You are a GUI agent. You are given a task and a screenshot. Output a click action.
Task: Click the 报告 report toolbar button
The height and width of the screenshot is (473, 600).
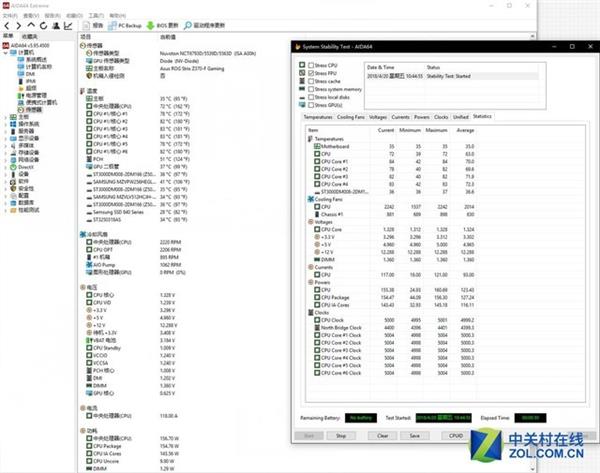click(93, 26)
